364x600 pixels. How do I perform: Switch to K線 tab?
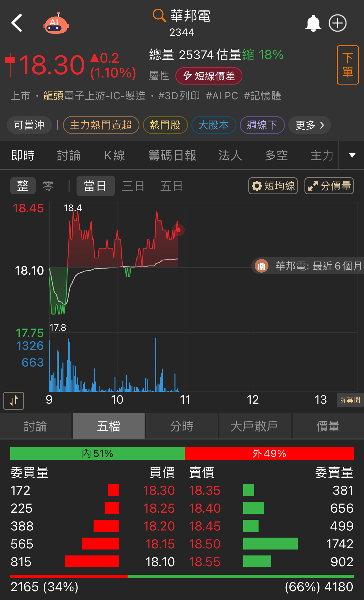[x=115, y=155]
